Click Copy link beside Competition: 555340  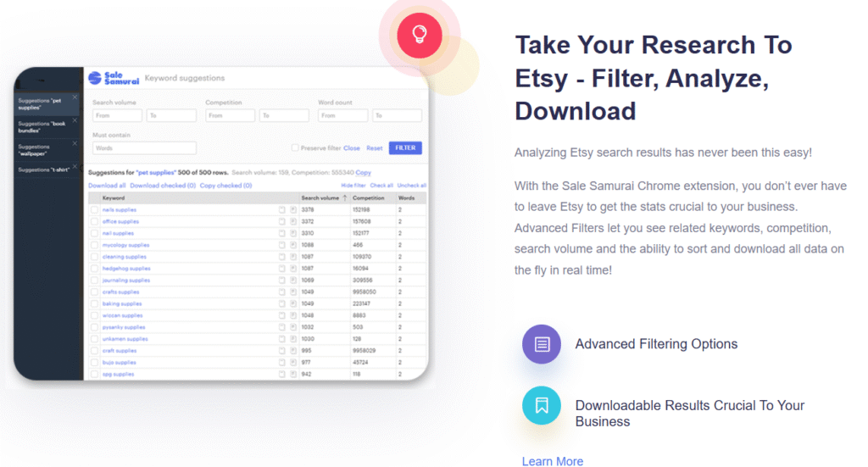tap(363, 173)
